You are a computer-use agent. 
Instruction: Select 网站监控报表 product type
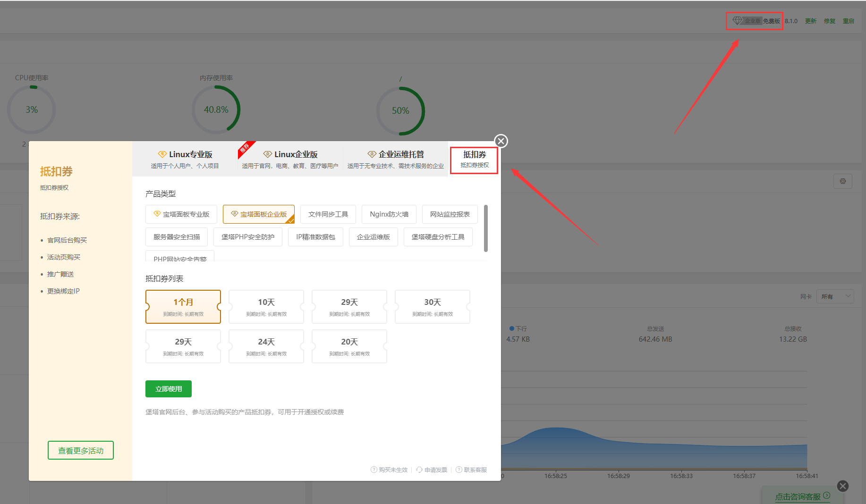point(450,214)
